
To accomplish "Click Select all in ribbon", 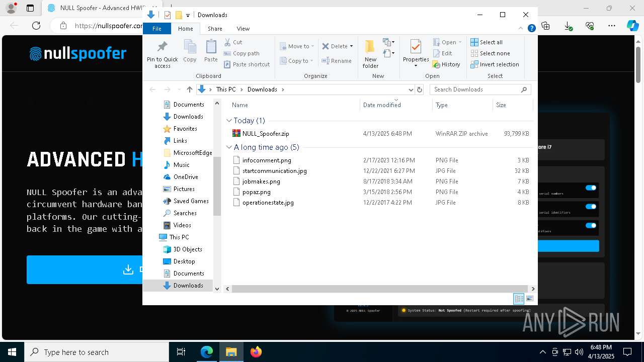I will pyautogui.click(x=487, y=42).
